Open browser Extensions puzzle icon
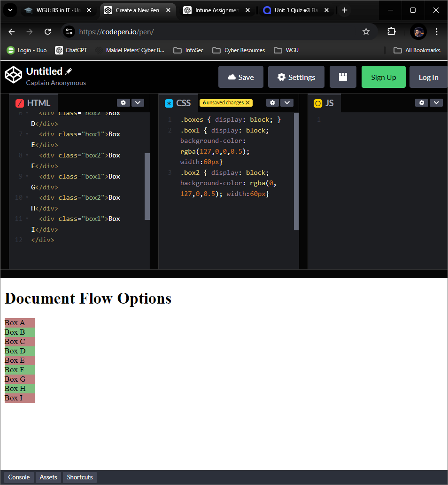 click(x=392, y=31)
